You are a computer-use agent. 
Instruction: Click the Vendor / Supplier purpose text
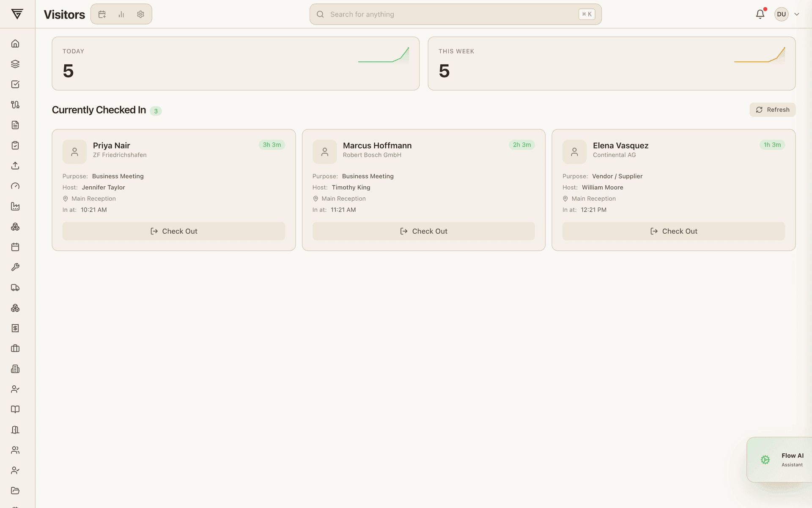coord(617,176)
